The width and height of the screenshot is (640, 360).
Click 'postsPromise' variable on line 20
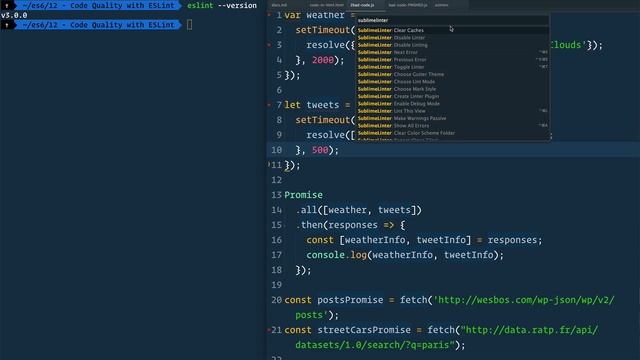pos(350,300)
